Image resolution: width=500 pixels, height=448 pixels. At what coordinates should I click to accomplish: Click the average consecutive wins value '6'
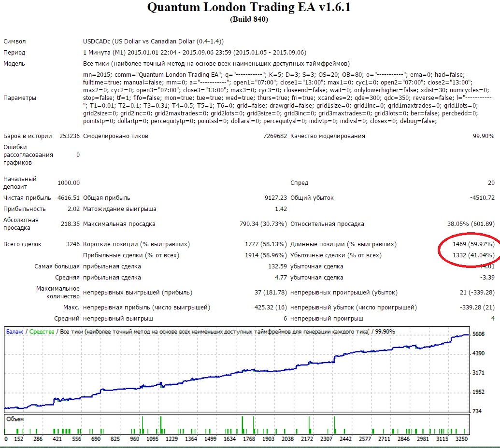pos(285,319)
